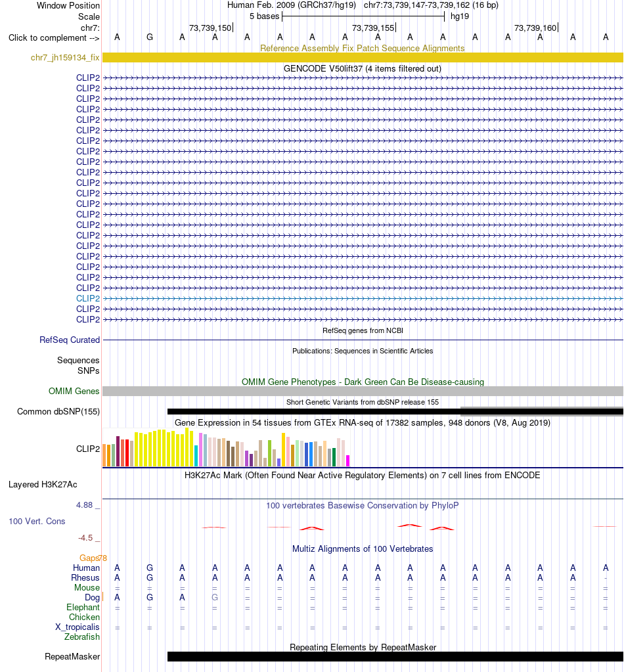Open 'Multiz Alignments of 100 Vertebrates' title
The width and height of the screenshot is (624, 672).
point(363,549)
